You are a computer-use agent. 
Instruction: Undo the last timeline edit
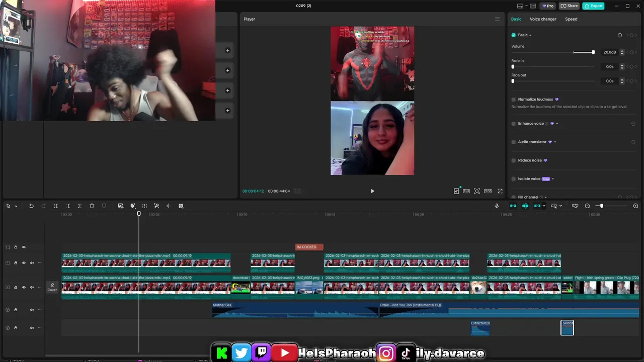tap(31, 206)
